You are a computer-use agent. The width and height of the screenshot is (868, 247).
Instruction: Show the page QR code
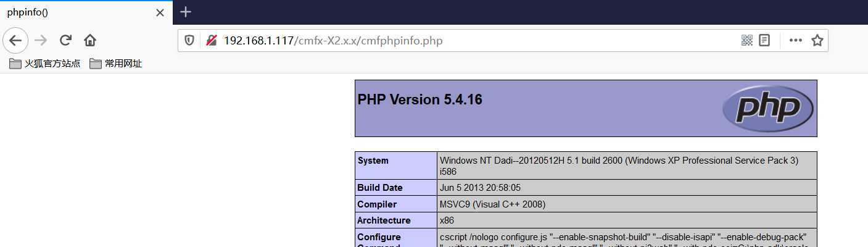click(747, 41)
